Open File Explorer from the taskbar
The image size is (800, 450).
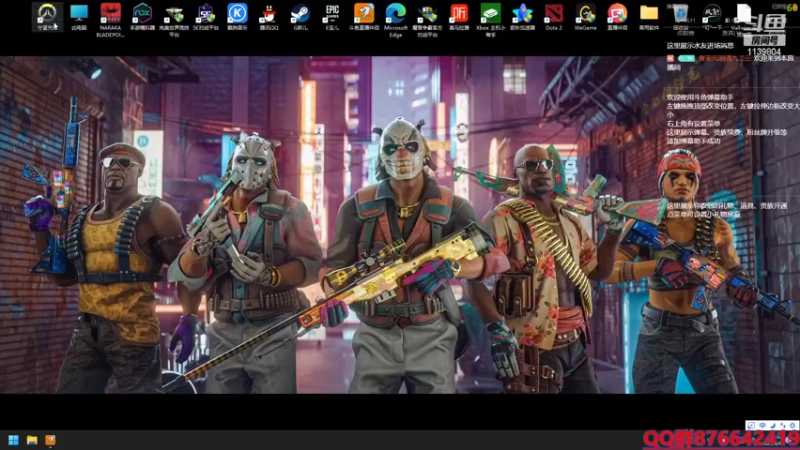[32, 440]
